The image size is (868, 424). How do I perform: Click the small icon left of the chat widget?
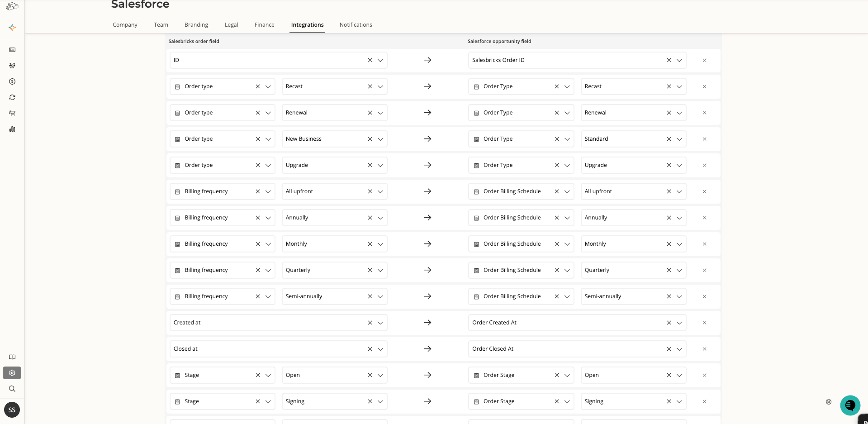coord(829,402)
